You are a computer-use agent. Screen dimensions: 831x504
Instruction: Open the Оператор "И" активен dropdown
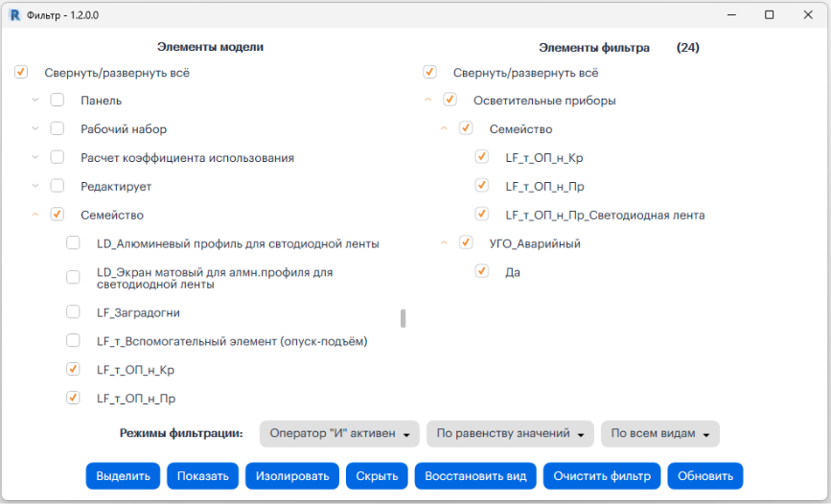pyautogui.click(x=340, y=434)
